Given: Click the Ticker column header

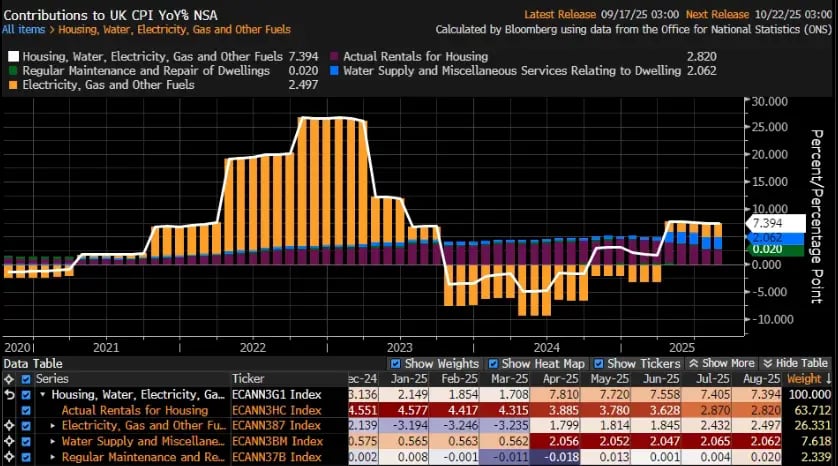Looking at the screenshot, I should (248, 380).
